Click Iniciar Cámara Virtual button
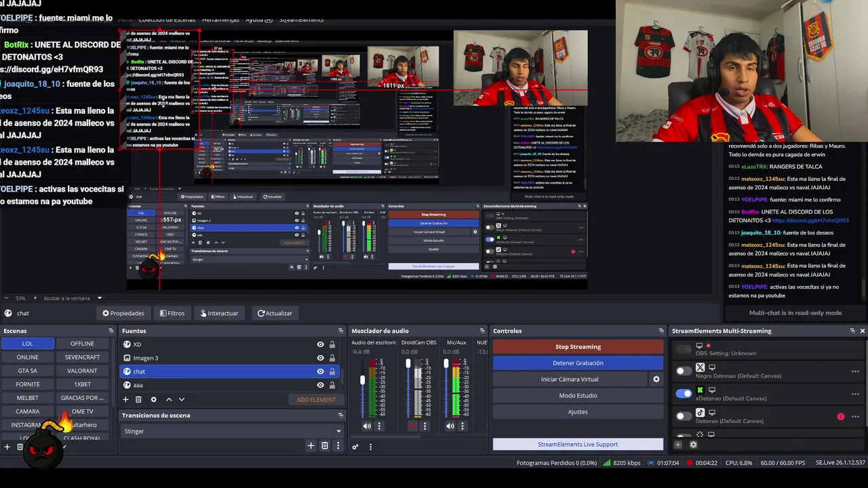This screenshot has width=868, height=488. click(x=570, y=379)
